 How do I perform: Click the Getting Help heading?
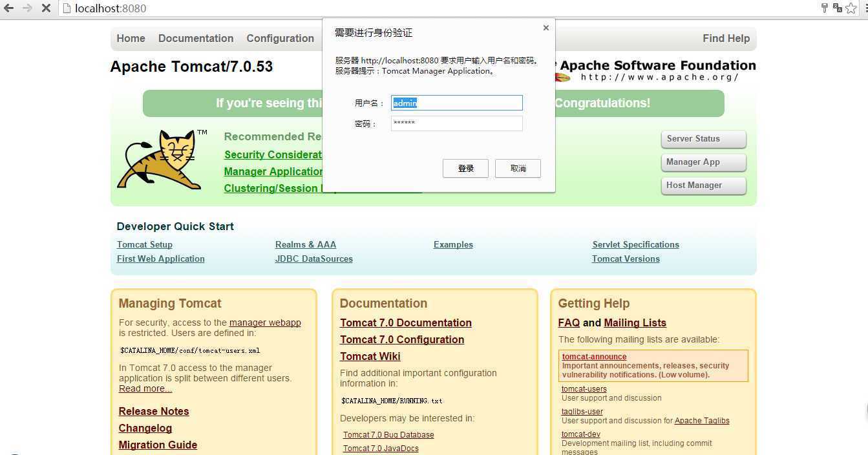pos(594,303)
